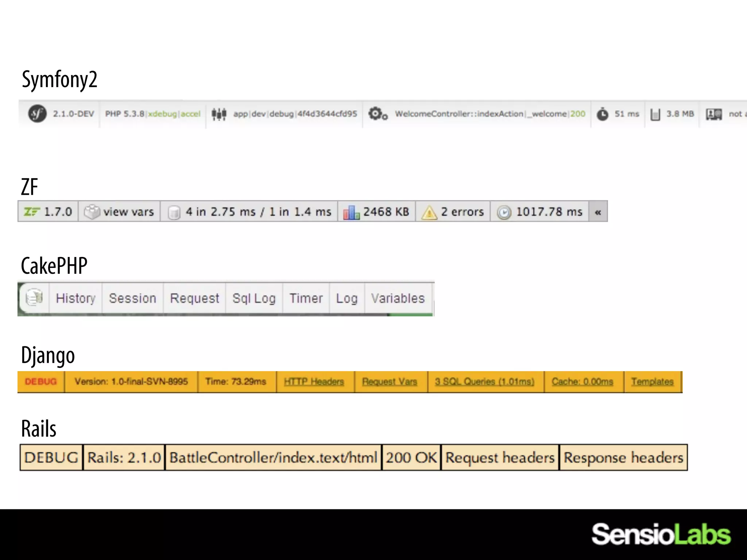
Task: Open the Session tab in the CakePHP toolbar
Action: (x=133, y=298)
